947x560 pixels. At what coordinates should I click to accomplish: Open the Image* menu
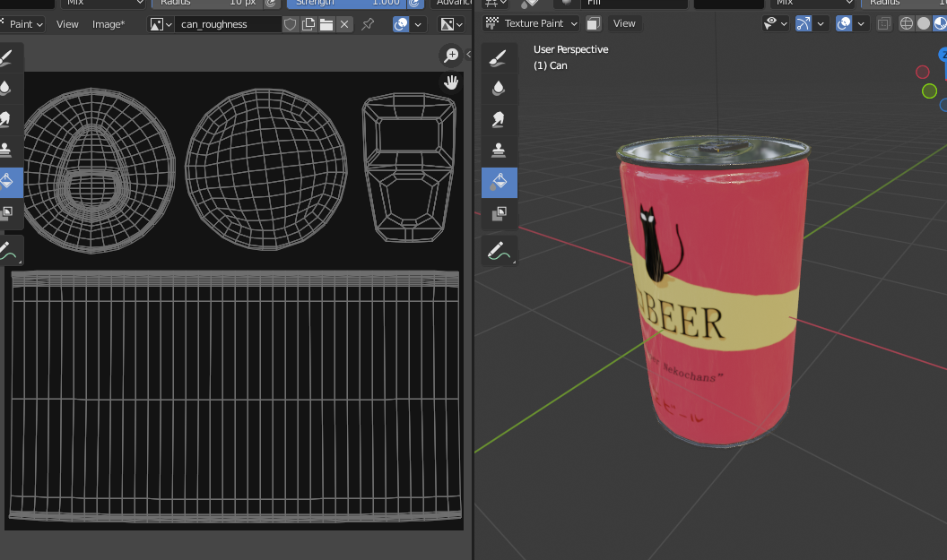[109, 24]
